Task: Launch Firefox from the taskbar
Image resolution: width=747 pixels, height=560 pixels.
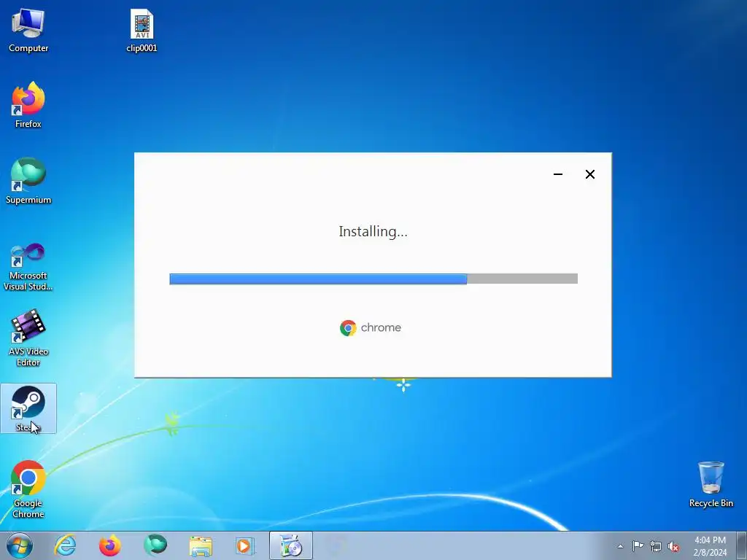Action: tap(110, 545)
